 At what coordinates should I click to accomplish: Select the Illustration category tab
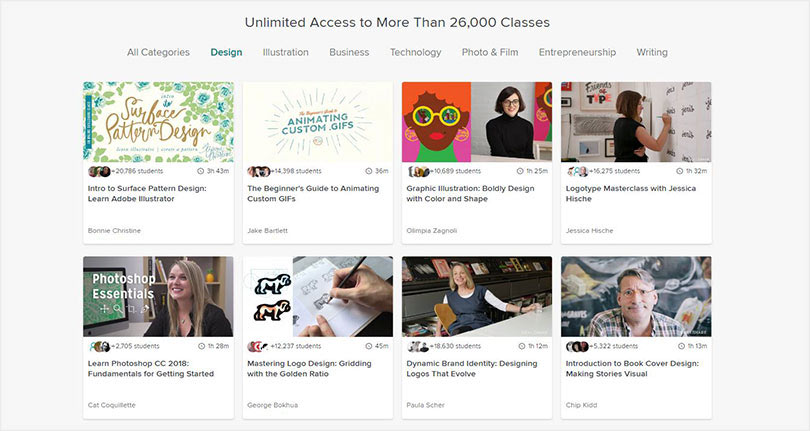point(285,52)
